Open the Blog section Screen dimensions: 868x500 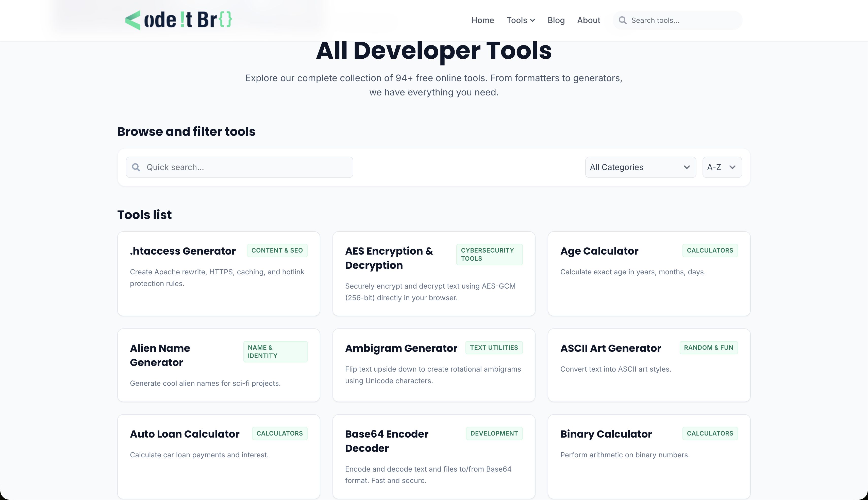556,20
